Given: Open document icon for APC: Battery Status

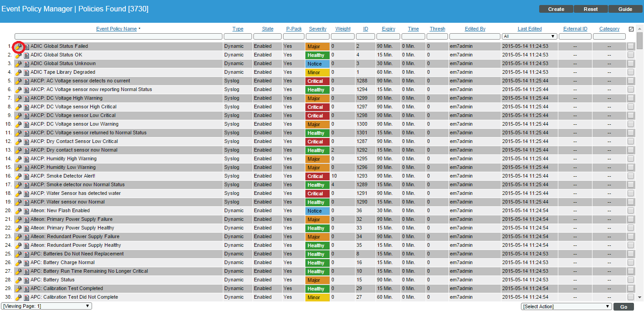Looking at the screenshot, I should [x=26, y=280].
